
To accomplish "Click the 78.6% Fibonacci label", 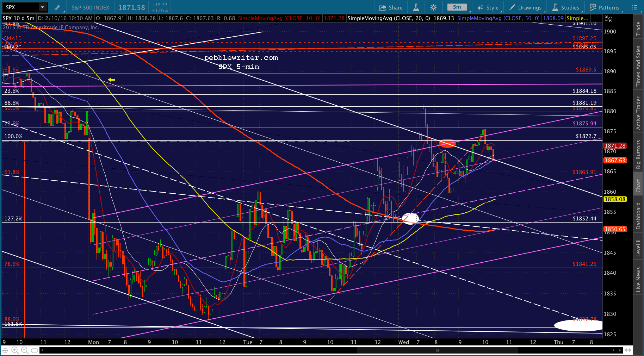I will [12, 264].
